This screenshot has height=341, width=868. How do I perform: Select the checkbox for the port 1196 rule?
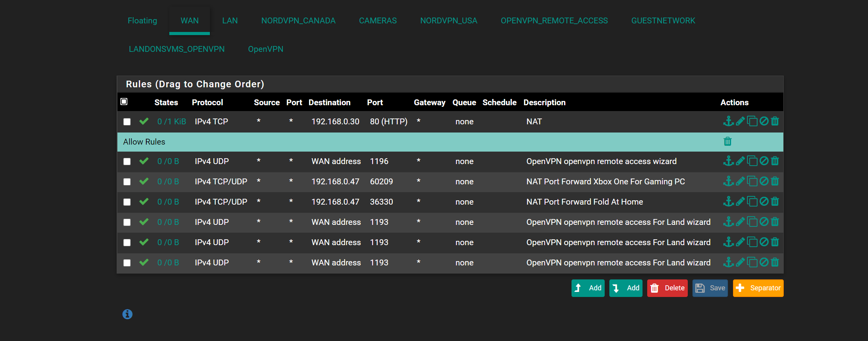[x=127, y=161]
